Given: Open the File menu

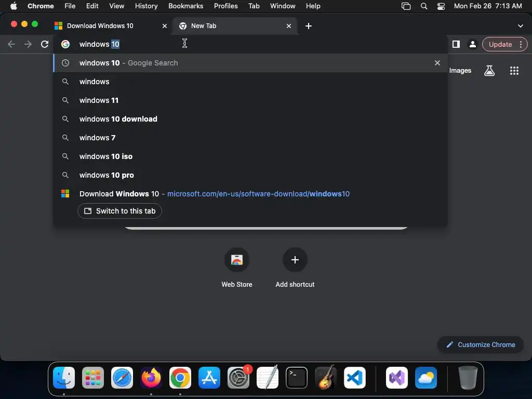Looking at the screenshot, I should [x=70, y=6].
